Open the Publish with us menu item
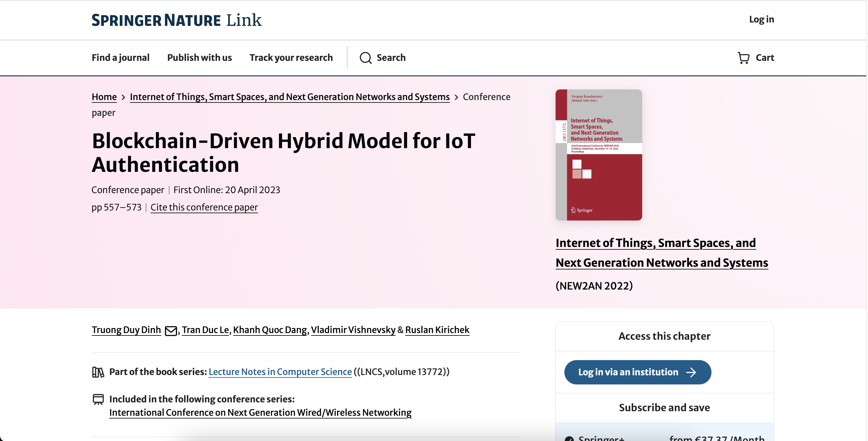The image size is (868, 441). pos(199,58)
